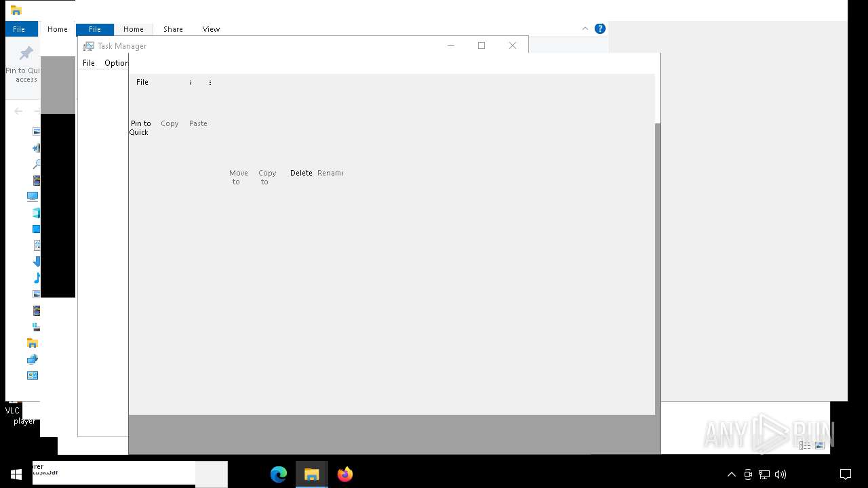868x488 pixels.
Task: Click the taskbar search box
Action: [x=114, y=474]
